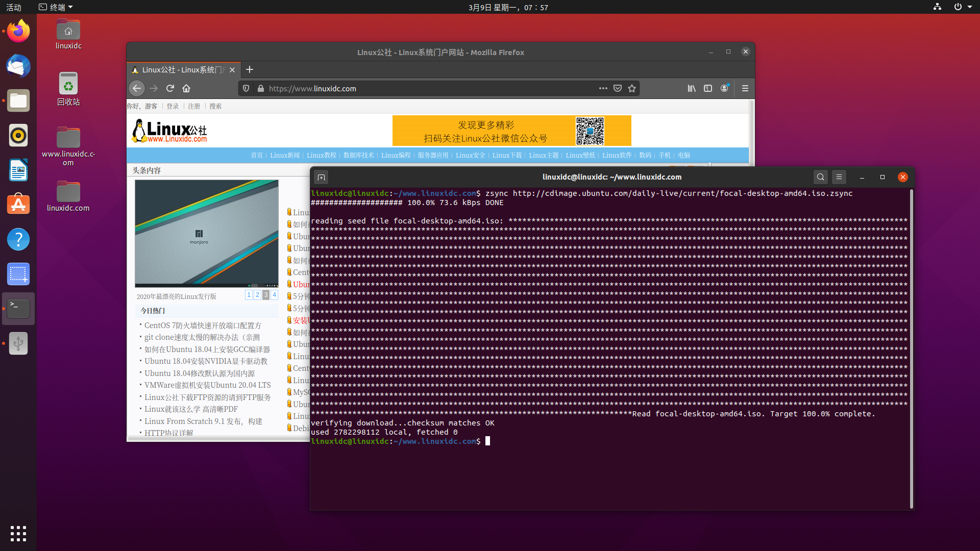
Task: Reload the page with the refresh icon
Action: [x=170, y=88]
